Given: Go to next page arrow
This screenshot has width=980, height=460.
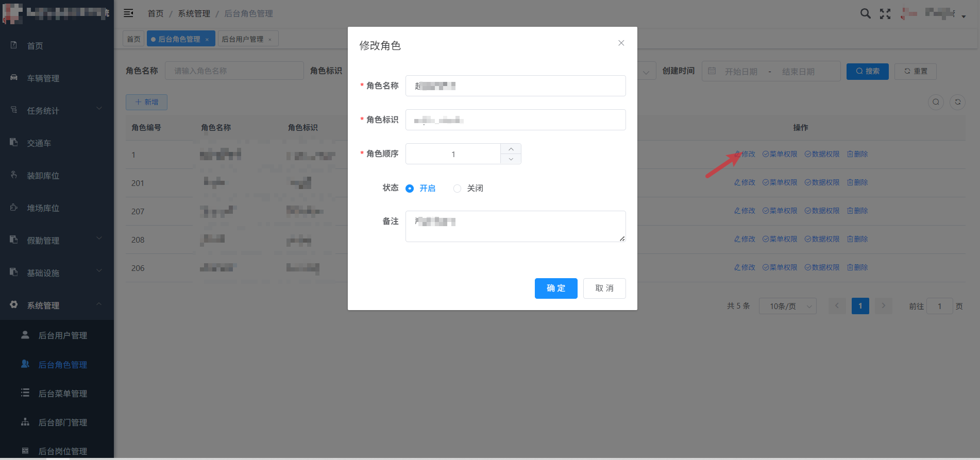Looking at the screenshot, I should click(x=883, y=306).
